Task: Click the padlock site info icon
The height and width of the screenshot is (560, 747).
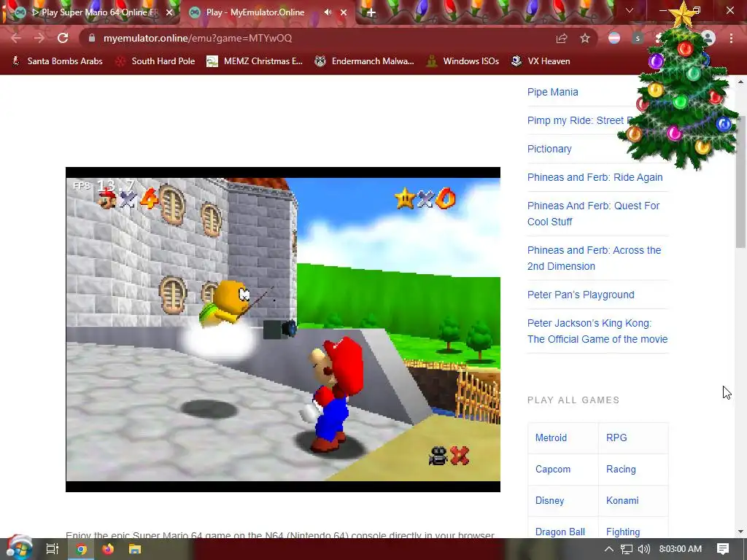Action: click(x=92, y=38)
